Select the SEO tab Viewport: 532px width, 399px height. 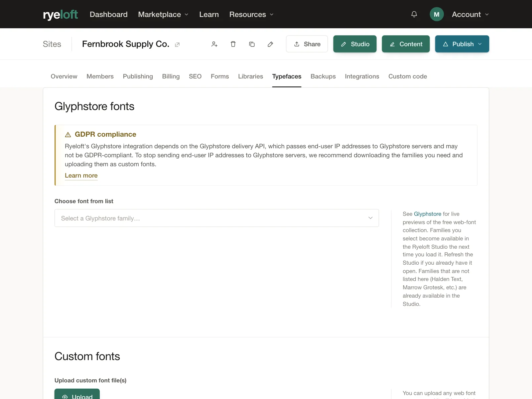tap(195, 76)
